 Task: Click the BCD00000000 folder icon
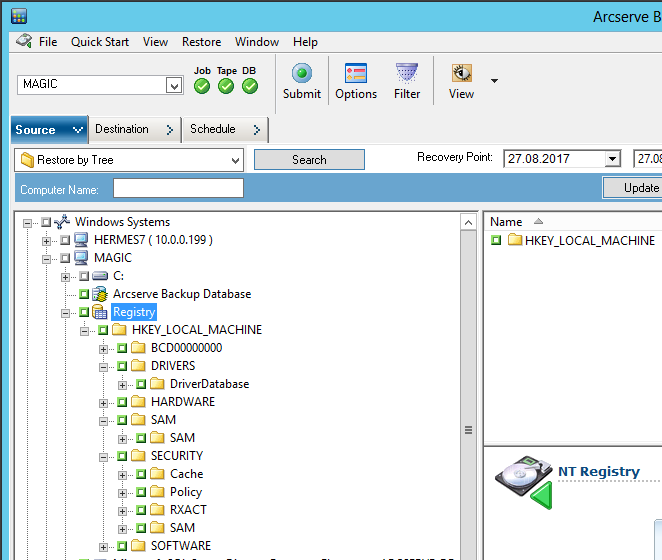(x=138, y=348)
